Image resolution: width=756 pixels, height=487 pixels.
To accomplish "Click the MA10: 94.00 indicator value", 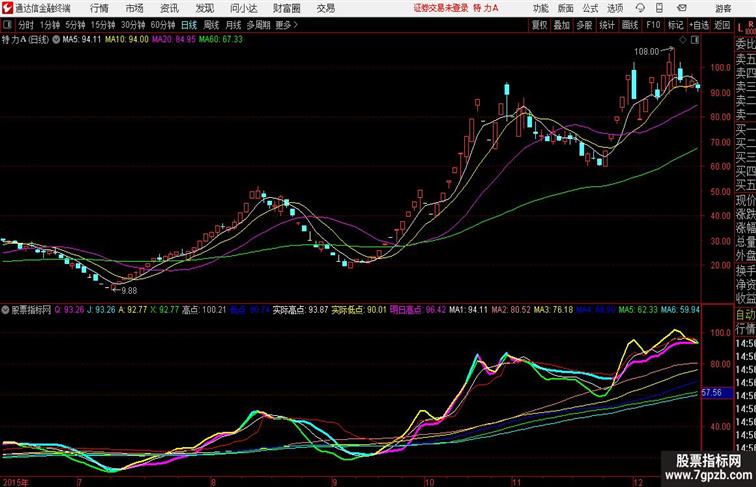I will (127, 40).
